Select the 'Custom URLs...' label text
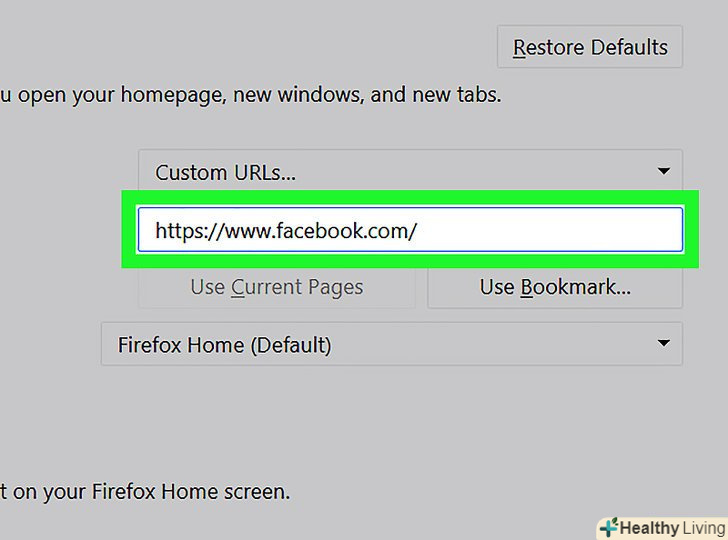This screenshot has height=540, width=728. click(x=226, y=172)
